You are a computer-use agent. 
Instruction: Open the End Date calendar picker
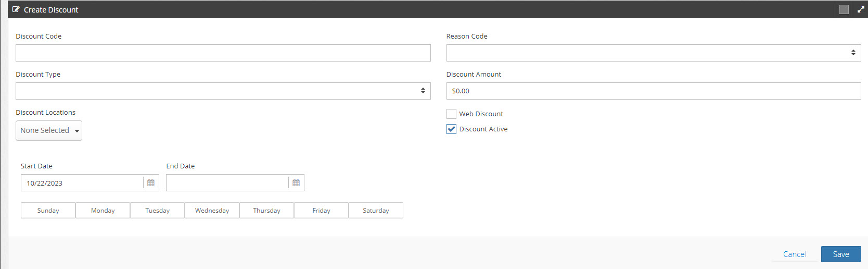point(296,183)
